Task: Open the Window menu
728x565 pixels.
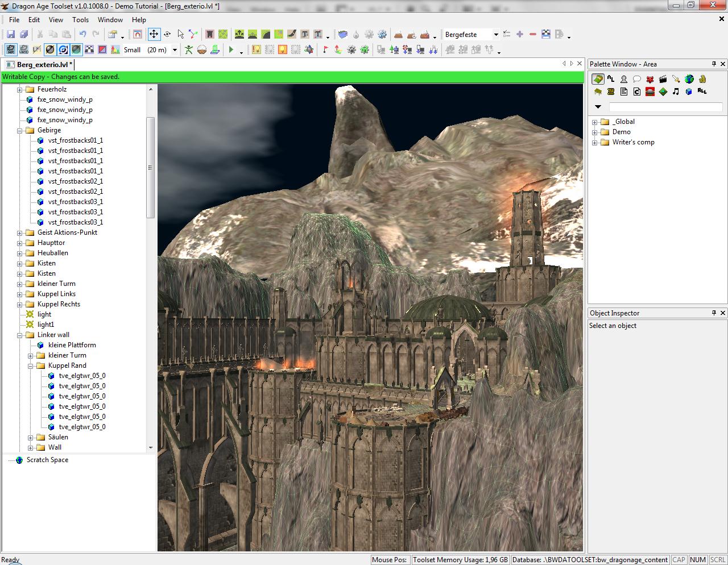Action: [x=110, y=20]
